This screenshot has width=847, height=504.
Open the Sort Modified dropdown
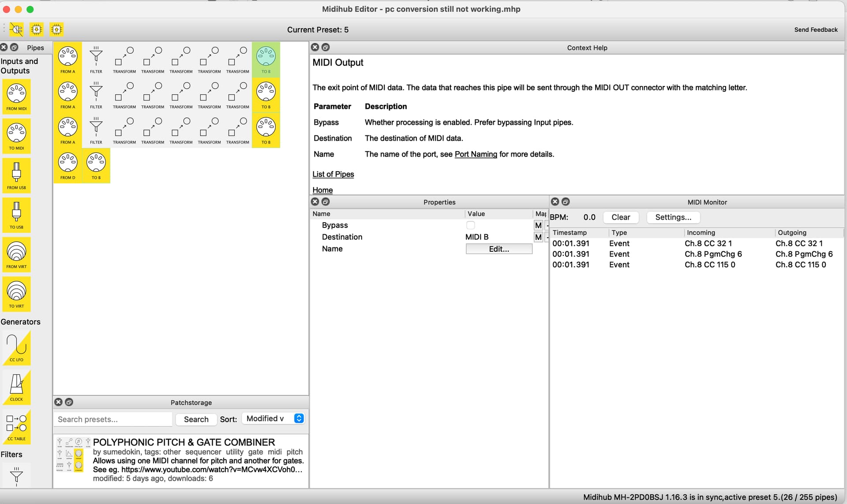274,418
